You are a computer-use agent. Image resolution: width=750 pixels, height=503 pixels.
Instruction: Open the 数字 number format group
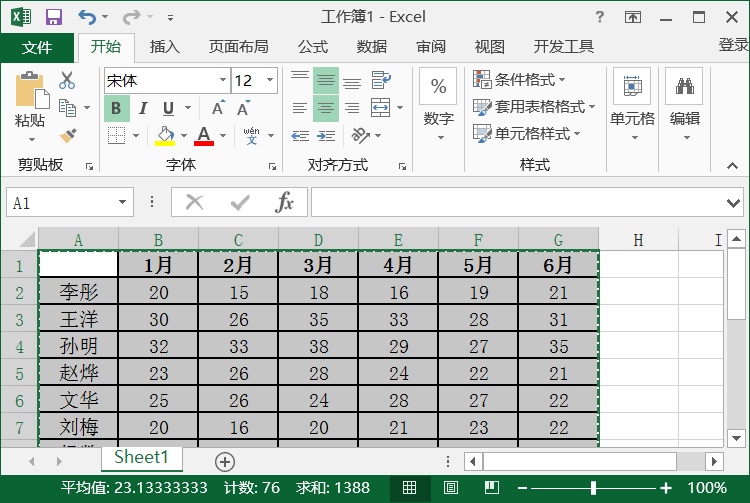point(439,106)
